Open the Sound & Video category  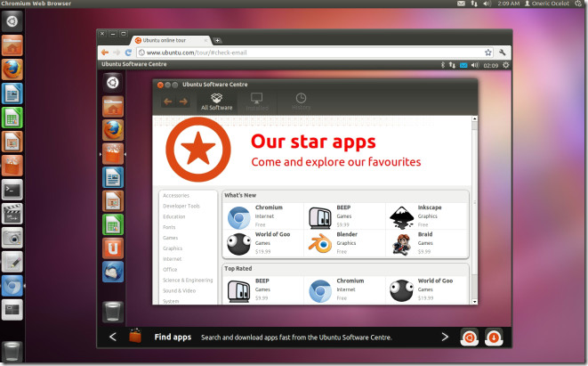(x=180, y=290)
